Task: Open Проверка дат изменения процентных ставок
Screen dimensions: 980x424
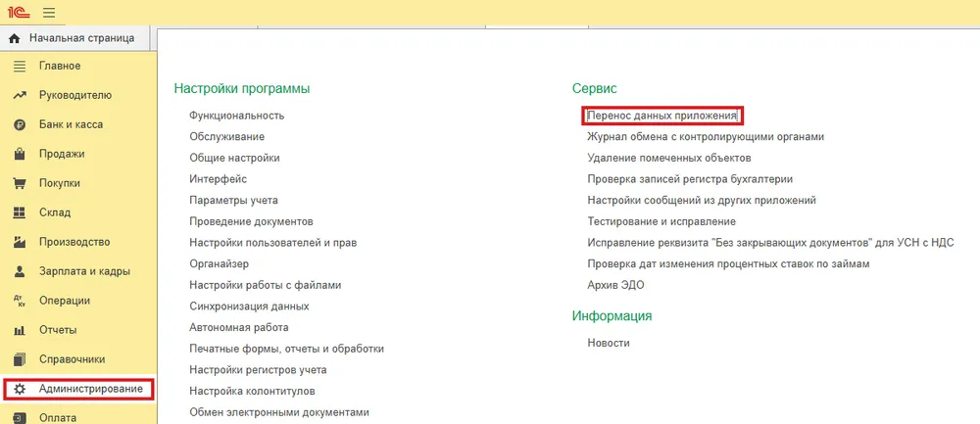Action: (729, 264)
